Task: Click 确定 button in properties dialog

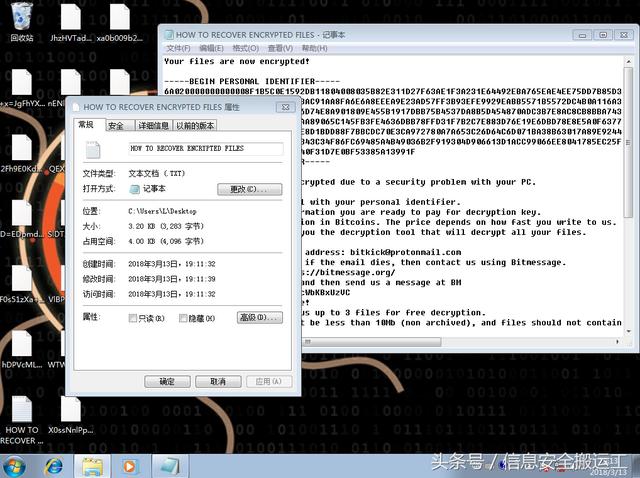Action: point(167,381)
